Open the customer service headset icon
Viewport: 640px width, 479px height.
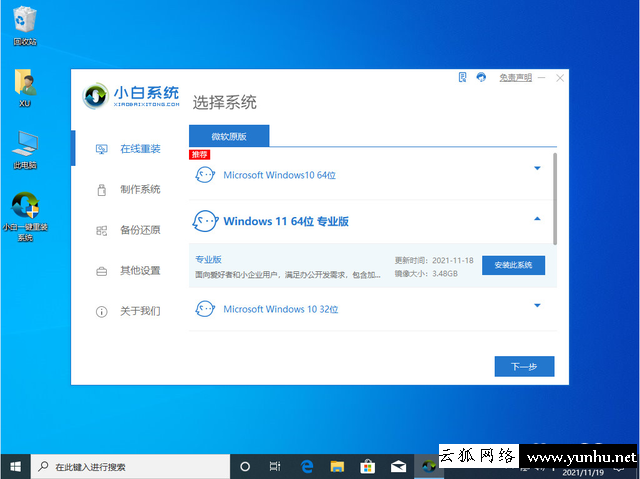[x=481, y=77]
